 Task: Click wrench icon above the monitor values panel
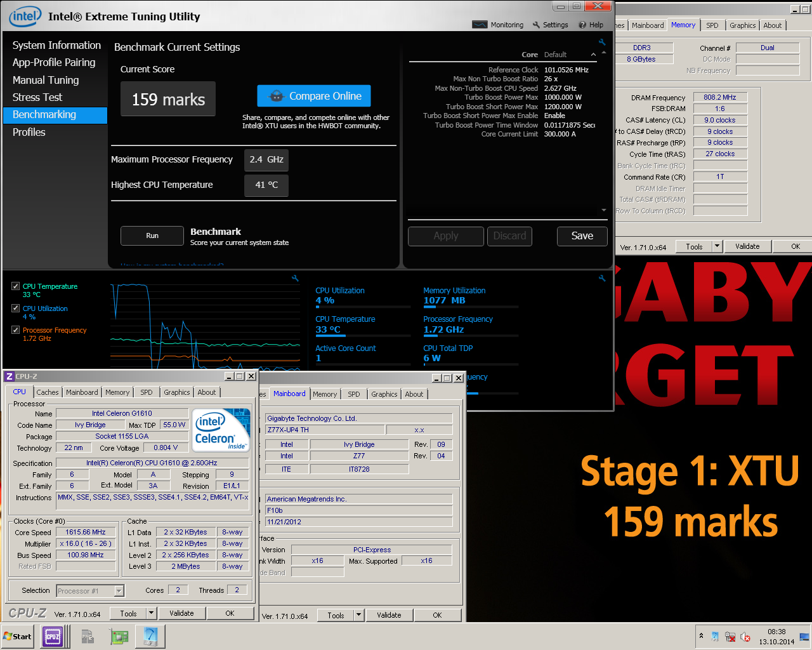tap(602, 278)
